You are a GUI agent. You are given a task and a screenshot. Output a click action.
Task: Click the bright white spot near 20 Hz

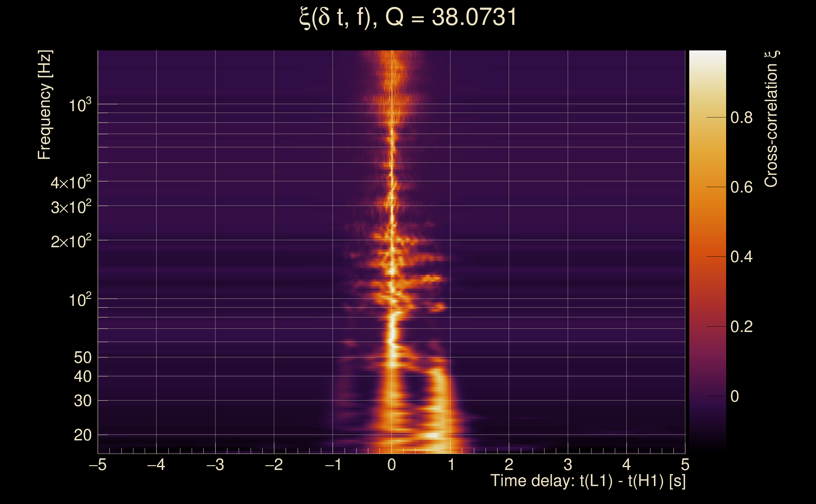click(433, 435)
